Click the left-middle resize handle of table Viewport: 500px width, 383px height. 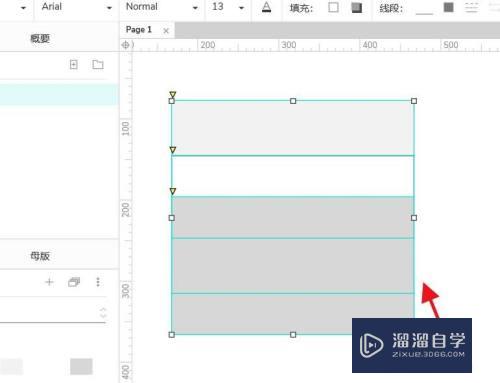[172, 218]
